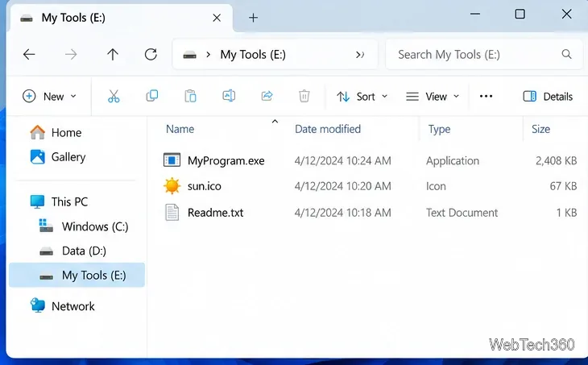Click the MyProgram.exe application icon
588x365 pixels.
172,160
